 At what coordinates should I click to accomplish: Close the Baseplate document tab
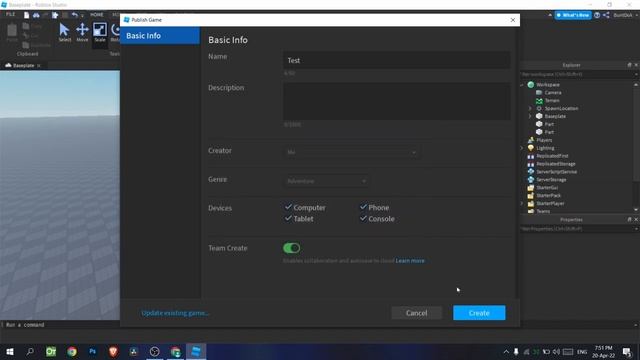(39, 65)
